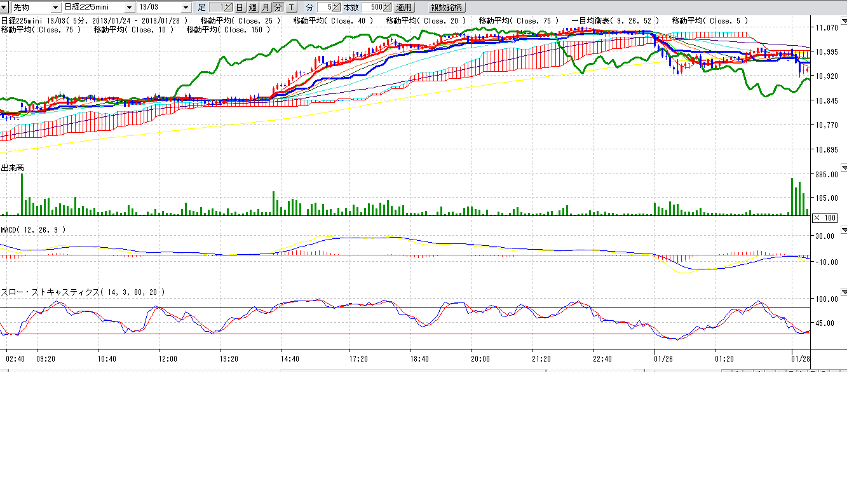
Task: Open the 出来高 volume panel menu arrow
Action: tap(844, 168)
